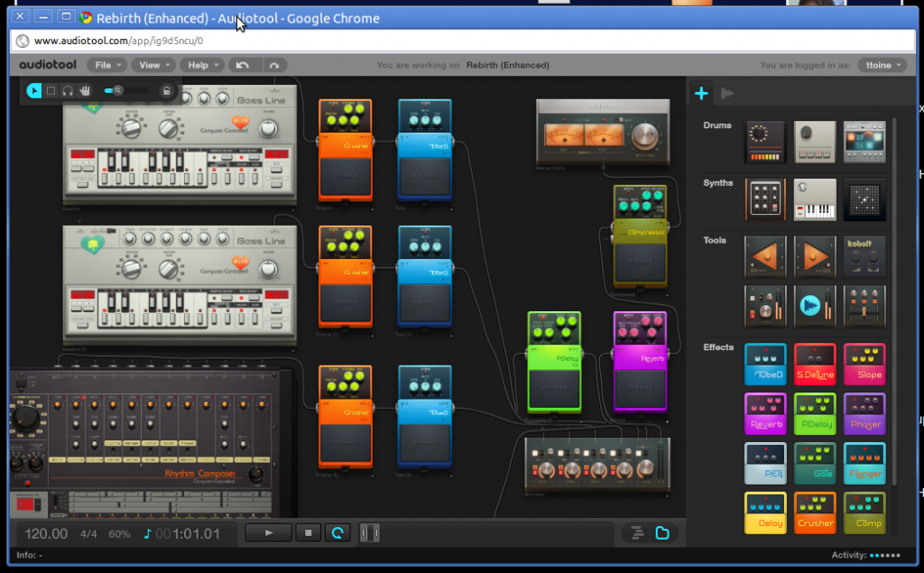The height and width of the screenshot is (573, 924).
Task: Click the loop marker handle in transport bar
Action: click(369, 533)
